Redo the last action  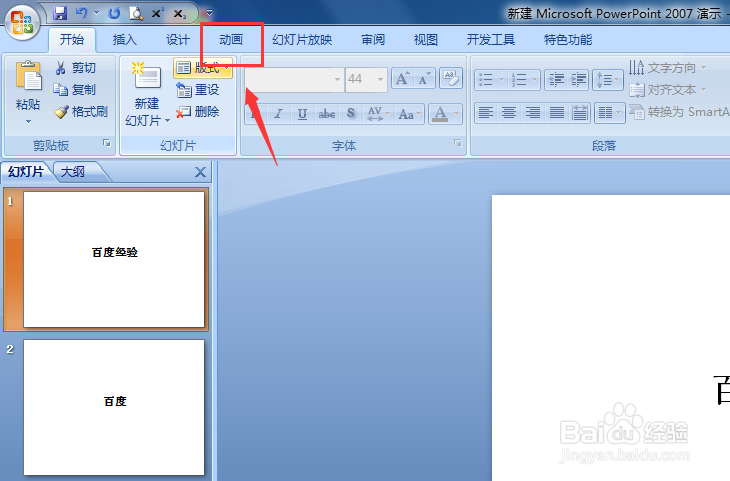(114, 13)
